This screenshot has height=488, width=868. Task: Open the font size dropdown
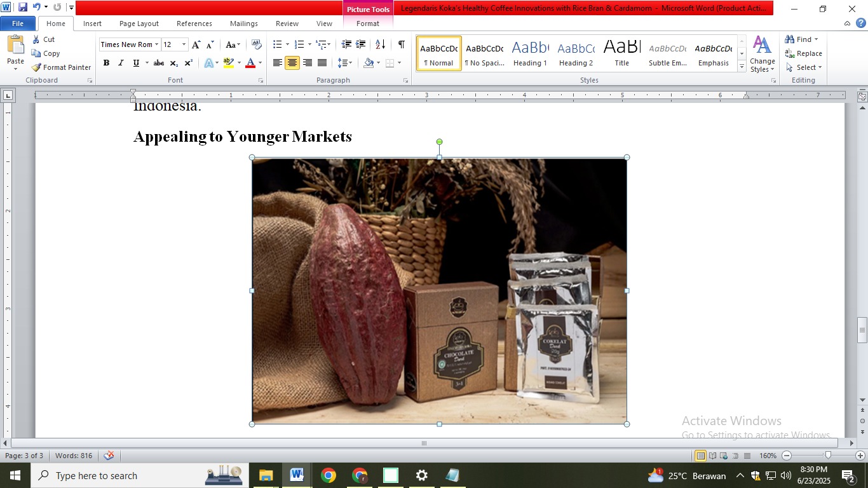[x=184, y=44]
